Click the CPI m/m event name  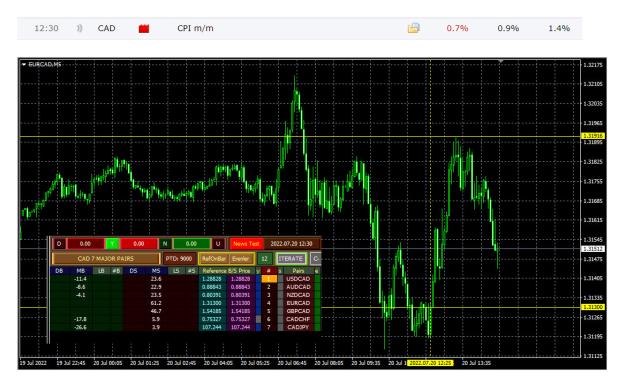pos(195,28)
